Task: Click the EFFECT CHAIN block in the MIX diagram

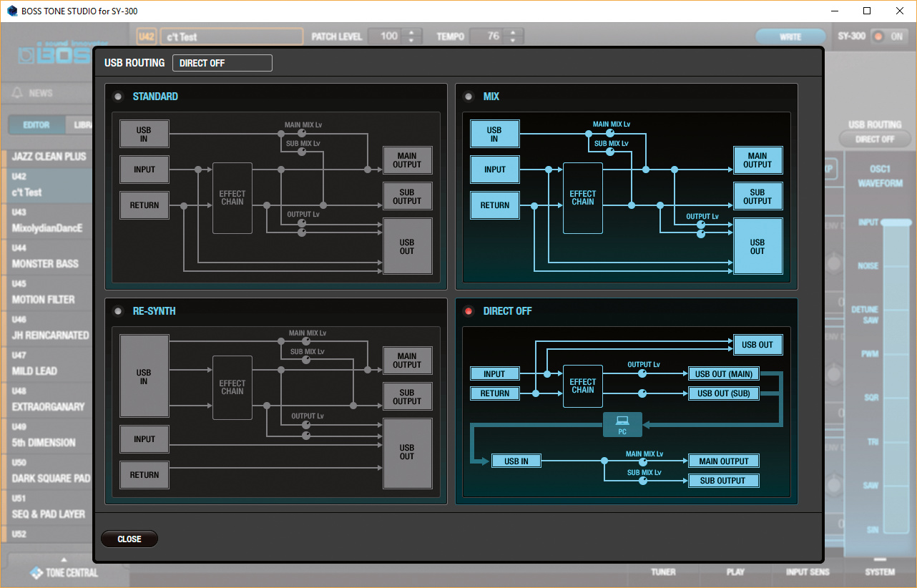Action: 582,197
